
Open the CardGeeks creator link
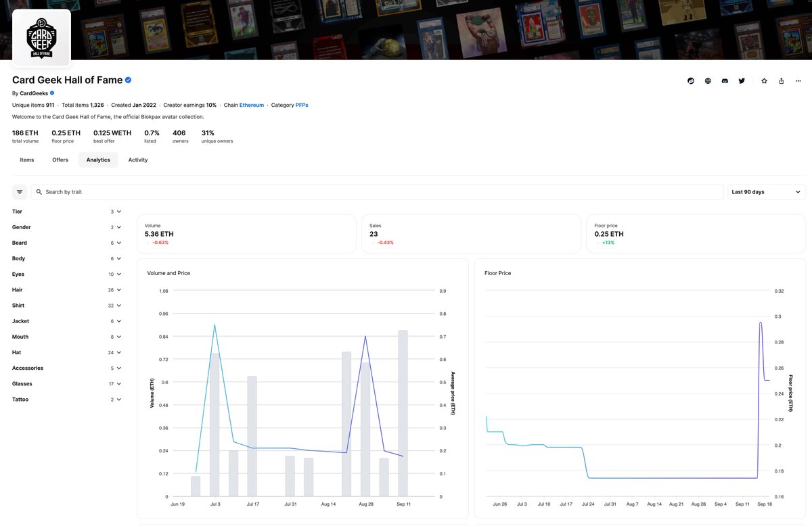(34, 93)
